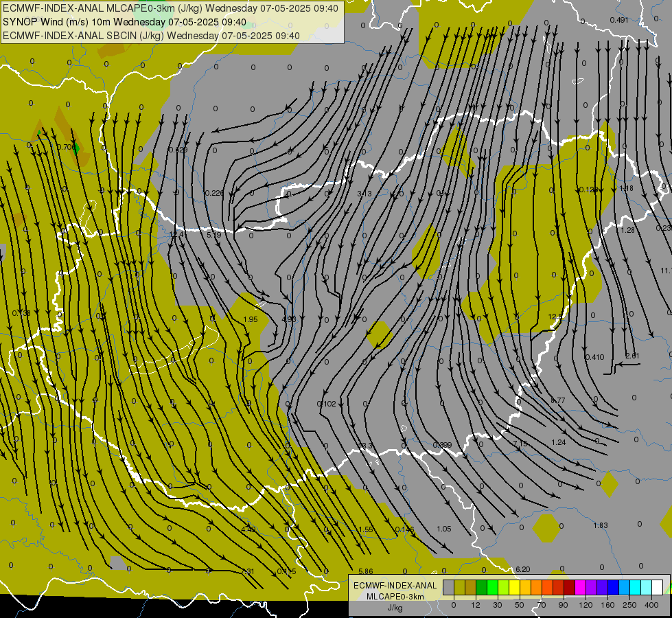Click the map value 5.19
The height and width of the screenshot is (618, 672).
(x=214, y=235)
